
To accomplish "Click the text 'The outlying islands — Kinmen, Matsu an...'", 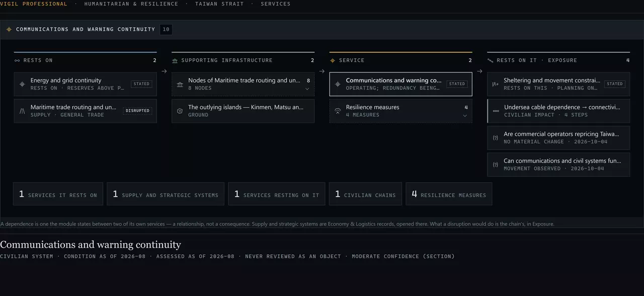I will (246, 107).
